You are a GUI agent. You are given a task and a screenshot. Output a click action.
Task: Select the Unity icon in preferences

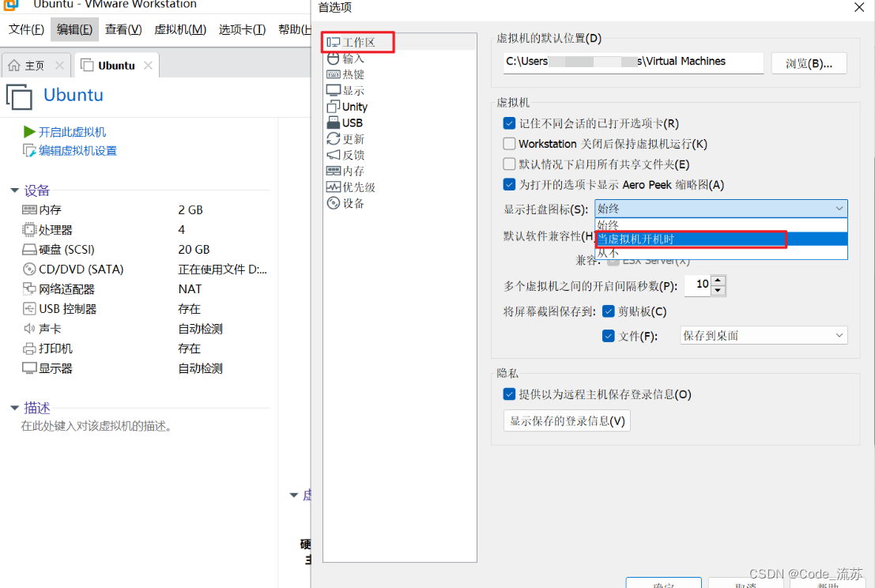click(333, 107)
